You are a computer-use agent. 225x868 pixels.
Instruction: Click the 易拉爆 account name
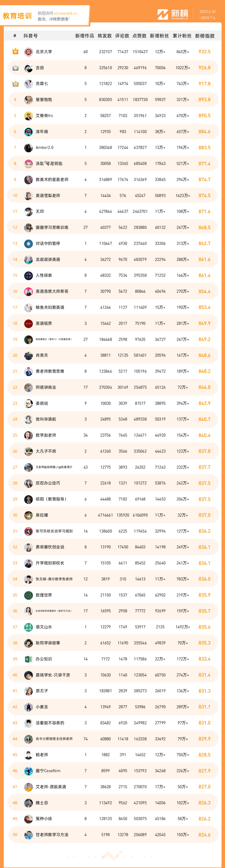[x=42, y=515]
